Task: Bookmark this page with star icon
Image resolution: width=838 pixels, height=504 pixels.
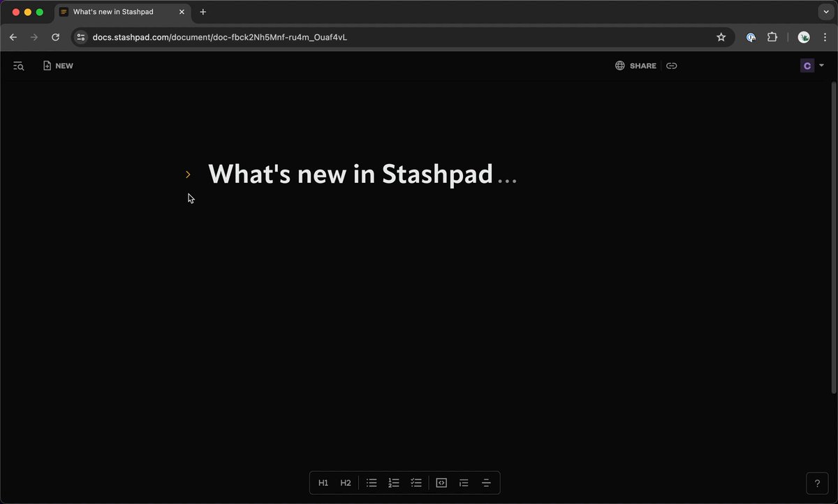Action: tap(721, 37)
